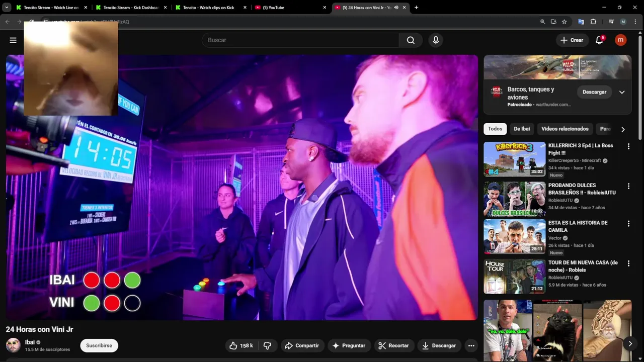Open a new browser tab
Viewport: 644px width, 362px height.
tap(416, 8)
